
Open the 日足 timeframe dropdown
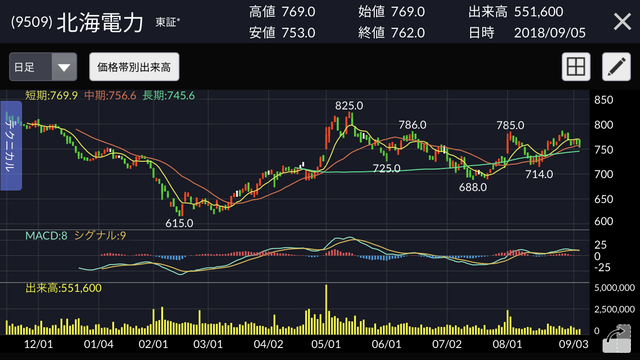(x=43, y=67)
